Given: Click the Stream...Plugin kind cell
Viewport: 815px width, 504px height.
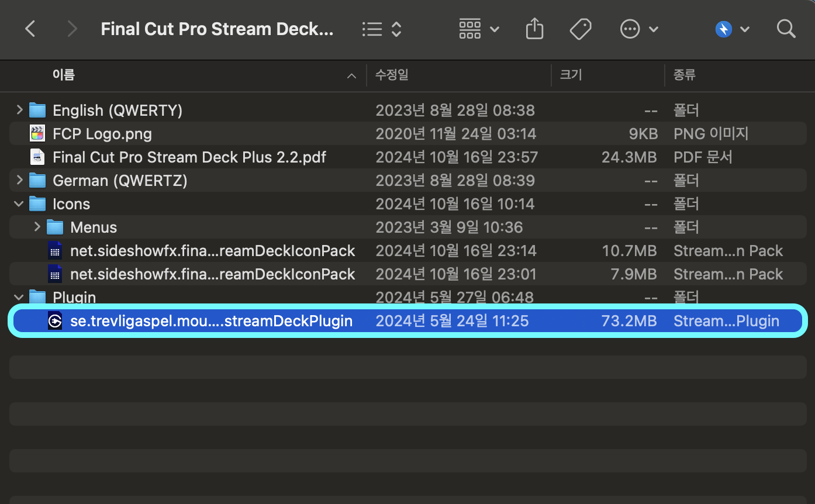Looking at the screenshot, I should (726, 321).
